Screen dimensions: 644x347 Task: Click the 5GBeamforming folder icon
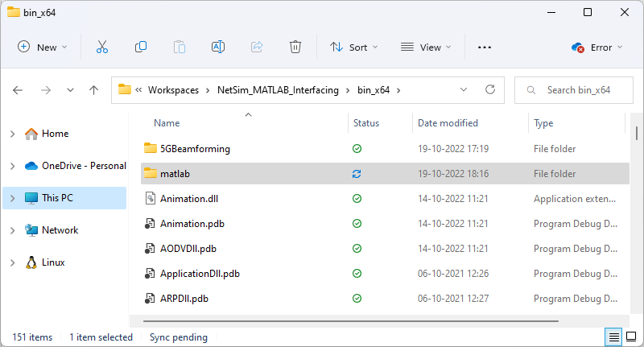coord(151,148)
